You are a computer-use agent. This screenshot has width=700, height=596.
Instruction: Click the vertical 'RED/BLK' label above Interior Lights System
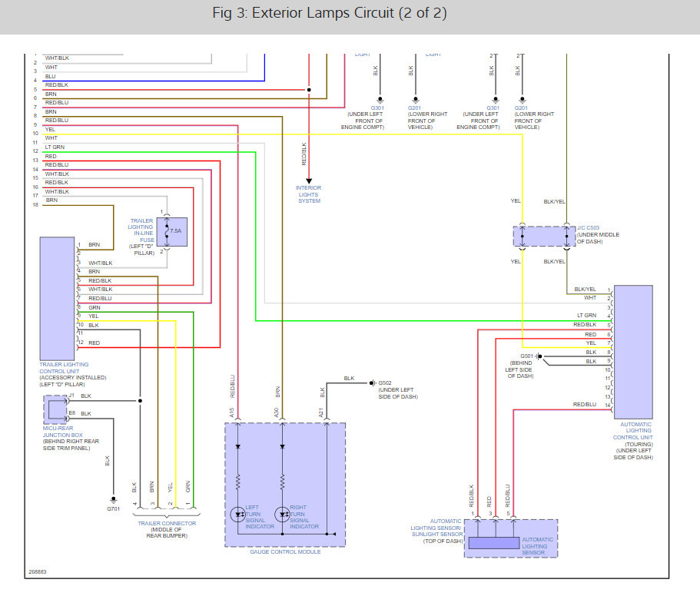304,154
